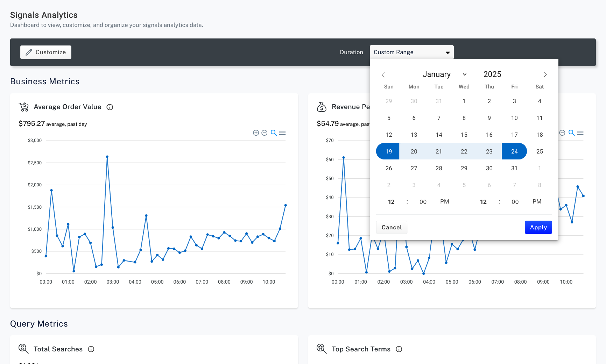Select February 8 greyed date
Viewport: 606px width, 364px height.
[540, 185]
